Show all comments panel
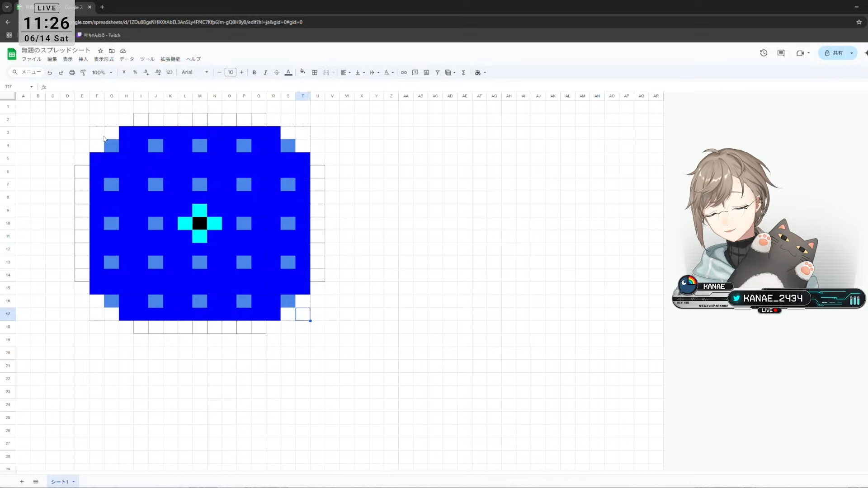This screenshot has height=488, width=868. (x=781, y=53)
